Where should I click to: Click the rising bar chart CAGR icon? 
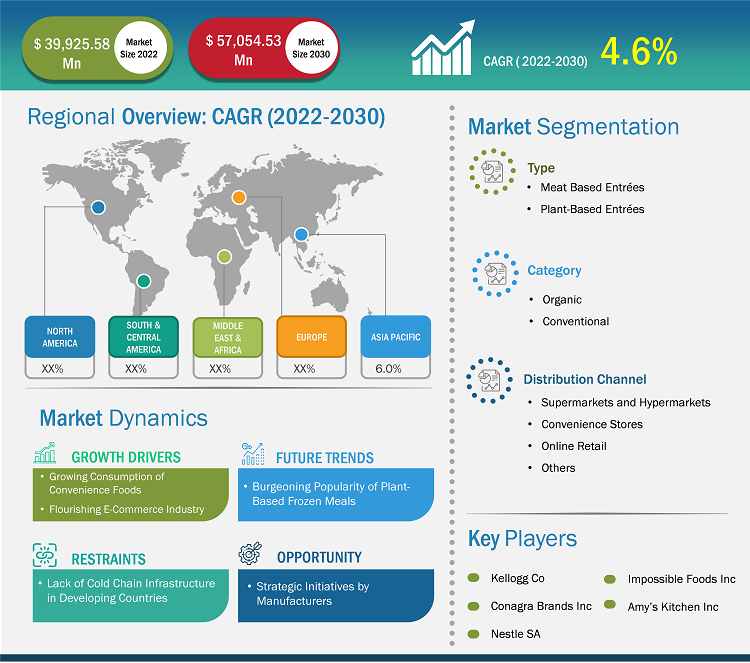pos(443,48)
